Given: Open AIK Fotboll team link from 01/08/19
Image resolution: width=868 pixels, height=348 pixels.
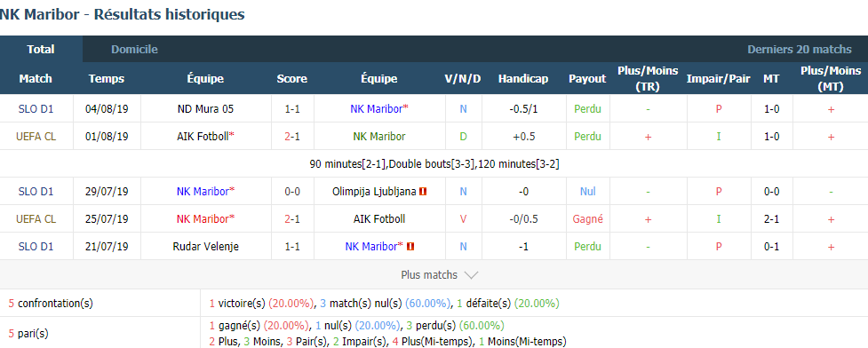Looking at the screenshot, I should point(205,136).
